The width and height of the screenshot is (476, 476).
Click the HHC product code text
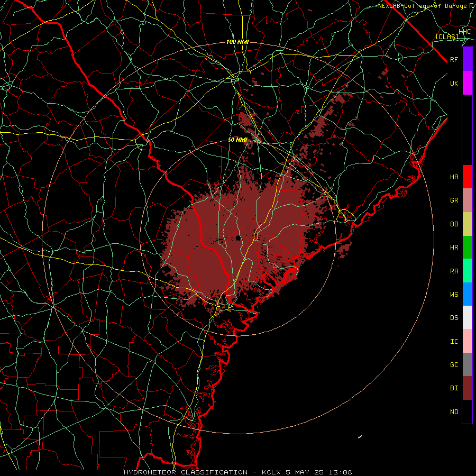465,32
